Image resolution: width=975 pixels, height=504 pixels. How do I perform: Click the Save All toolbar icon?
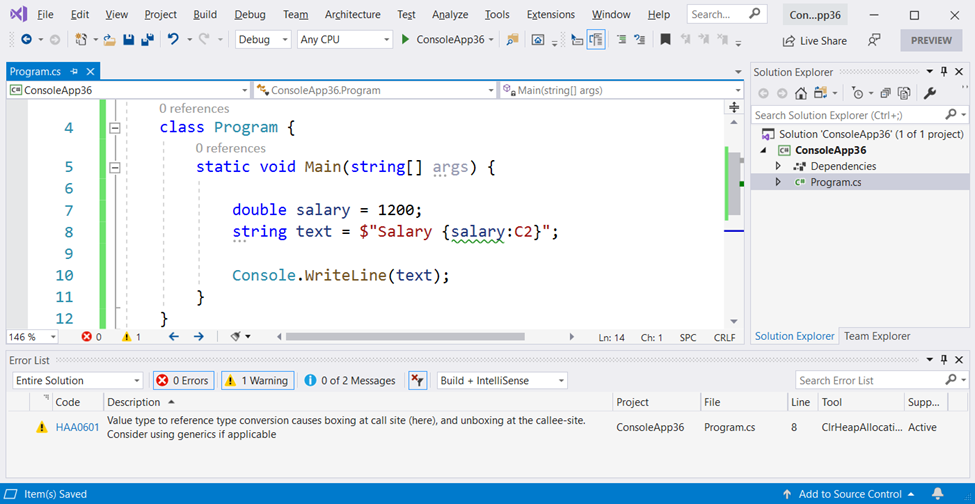[x=147, y=40]
